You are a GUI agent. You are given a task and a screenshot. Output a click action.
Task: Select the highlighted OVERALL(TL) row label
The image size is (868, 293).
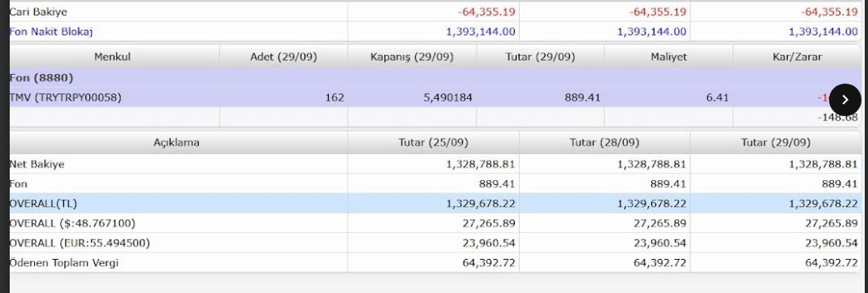[x=43, y=204]
